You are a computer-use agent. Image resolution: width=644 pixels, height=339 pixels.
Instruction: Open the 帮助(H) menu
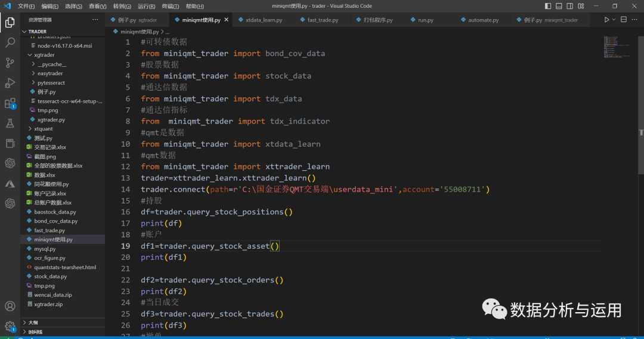pos(194,6)
